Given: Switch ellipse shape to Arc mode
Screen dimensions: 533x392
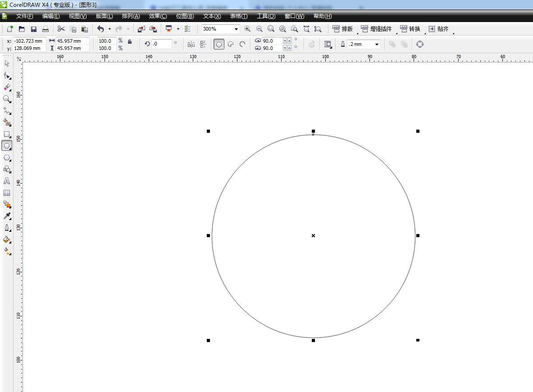Looking at the screenshot, I should pyautogui.click(x=242, y=44).
